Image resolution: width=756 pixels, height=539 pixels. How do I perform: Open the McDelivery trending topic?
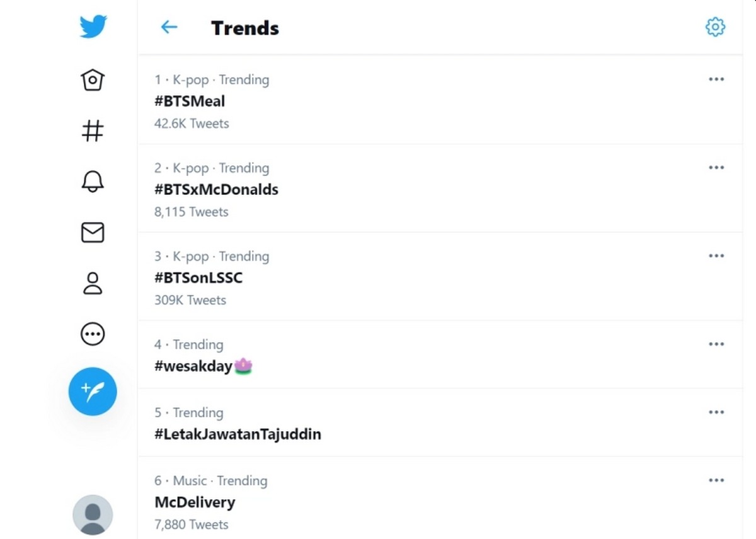coord(195,502)
